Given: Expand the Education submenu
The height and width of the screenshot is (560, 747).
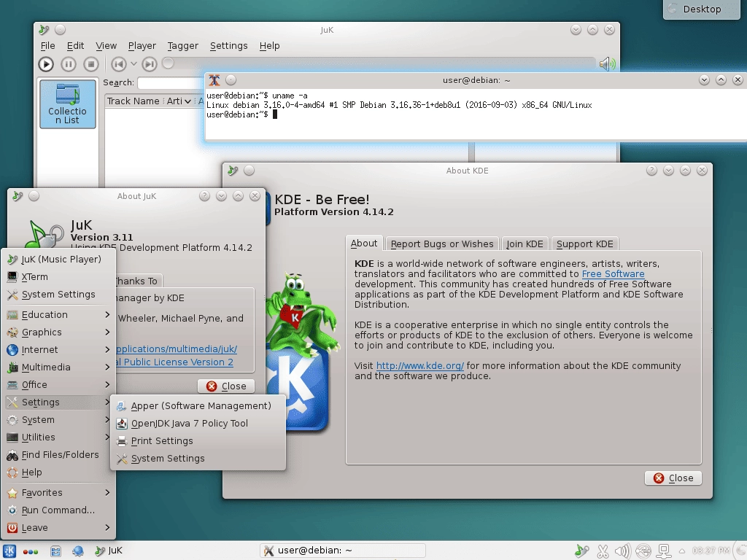Looking at the screenshot, I should (59, 315).
